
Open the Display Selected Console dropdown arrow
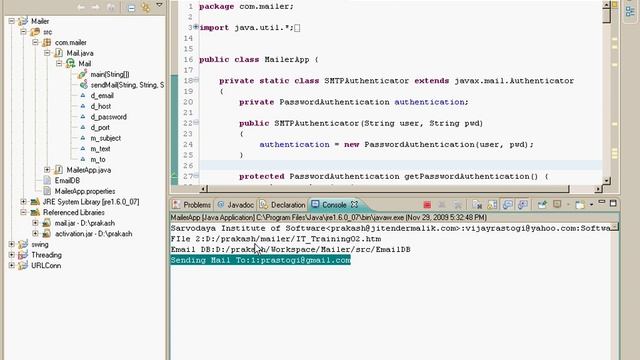(567, 204)
